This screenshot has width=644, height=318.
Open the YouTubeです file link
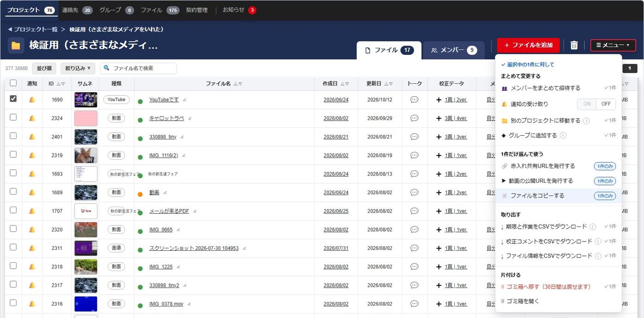click(164, 99)
